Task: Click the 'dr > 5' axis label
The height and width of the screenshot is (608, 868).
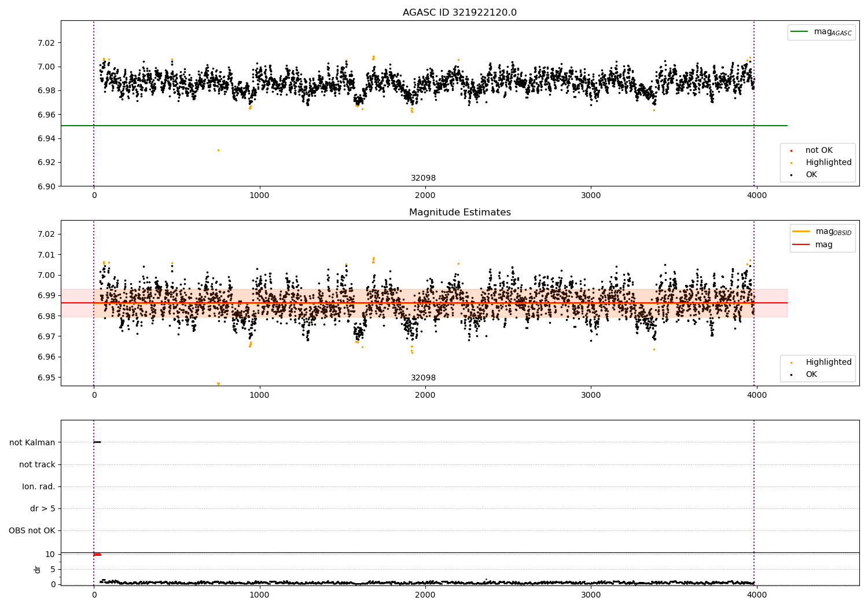Action: click(x=43, y=508)
